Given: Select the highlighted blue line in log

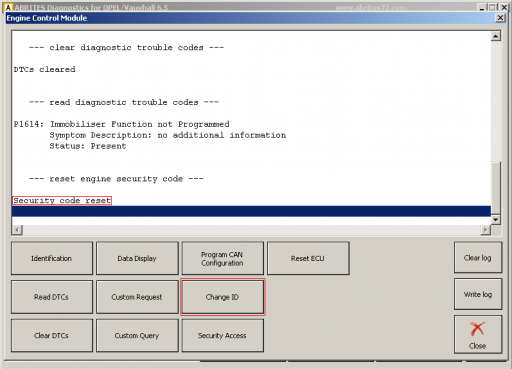Looking at the screenshot, I should 251,211.
